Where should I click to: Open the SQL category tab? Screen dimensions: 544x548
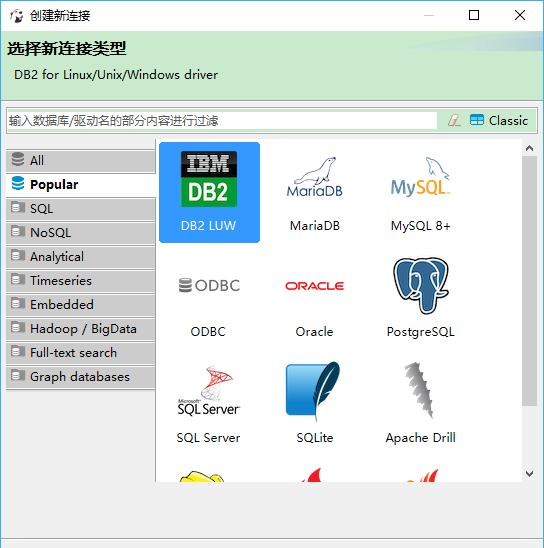coord(81,209)
